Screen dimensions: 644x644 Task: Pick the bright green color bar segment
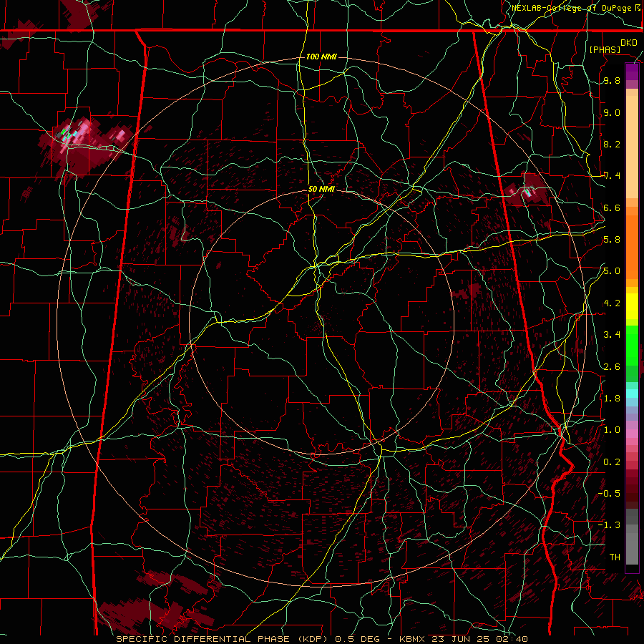632,345
